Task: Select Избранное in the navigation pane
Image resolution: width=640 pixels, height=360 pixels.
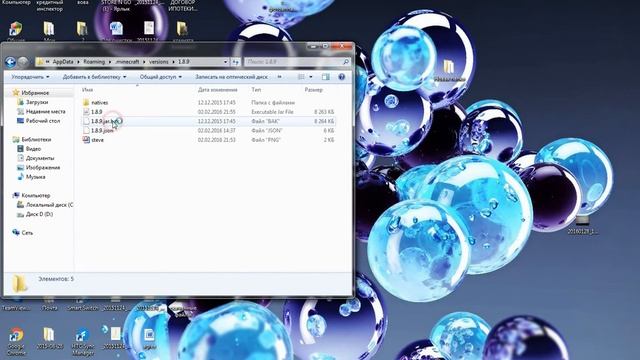Action: (35, 93)
